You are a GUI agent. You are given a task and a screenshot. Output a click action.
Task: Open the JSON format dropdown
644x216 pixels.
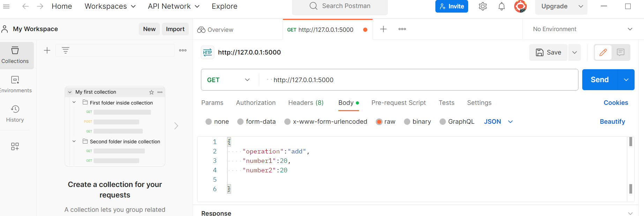[498, 122]
